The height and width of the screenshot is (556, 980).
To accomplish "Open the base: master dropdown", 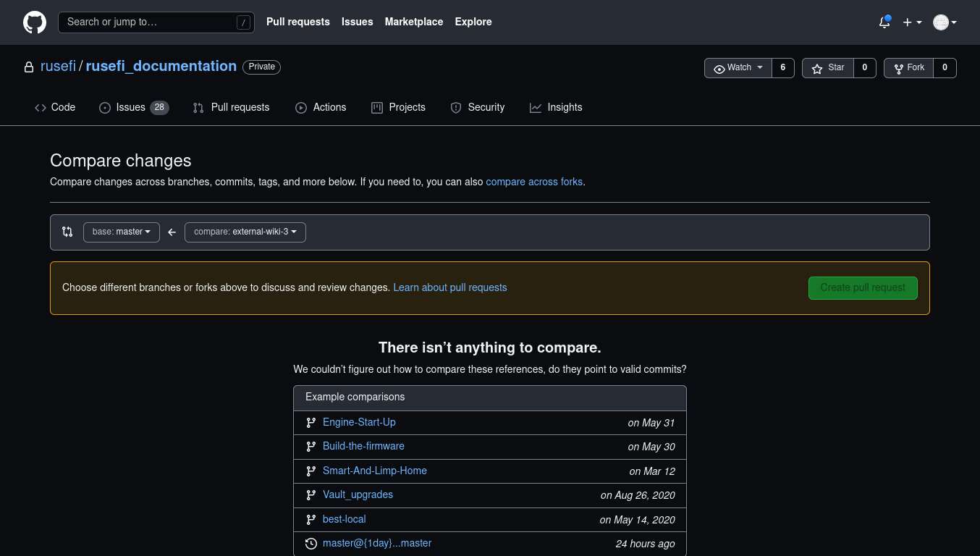I will pyautogui.click(x=121, y=232).
